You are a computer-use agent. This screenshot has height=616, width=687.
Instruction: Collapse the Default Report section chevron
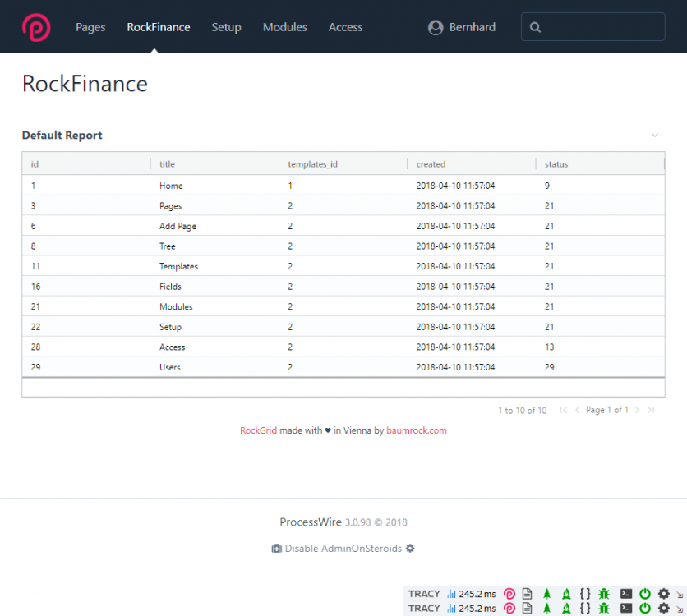655,135
